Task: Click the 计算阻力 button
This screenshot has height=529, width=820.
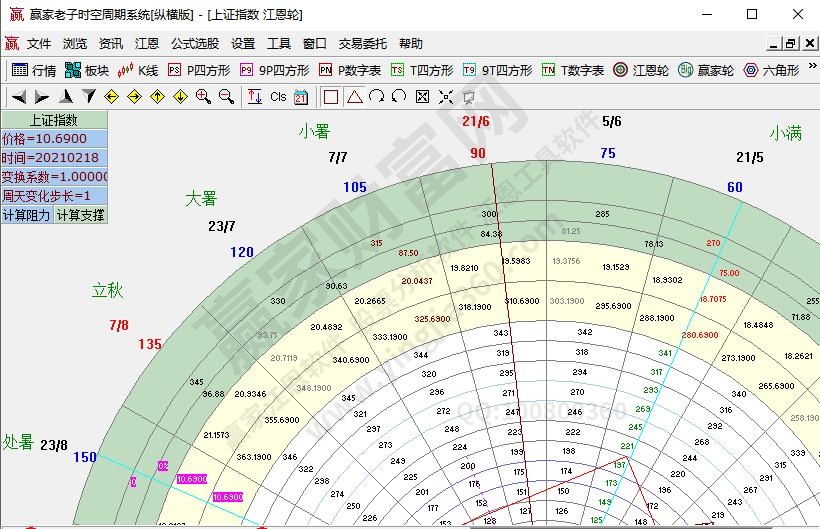Action: tap(27, 215)
